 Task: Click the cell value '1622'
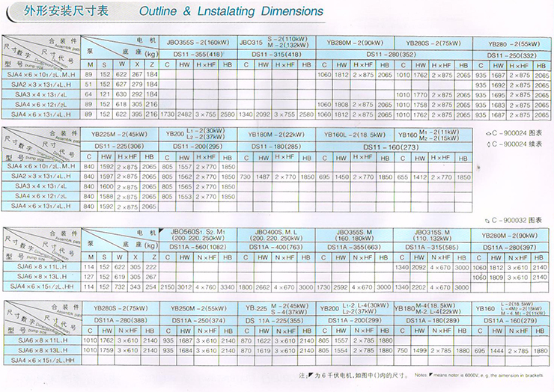(264, 340)
